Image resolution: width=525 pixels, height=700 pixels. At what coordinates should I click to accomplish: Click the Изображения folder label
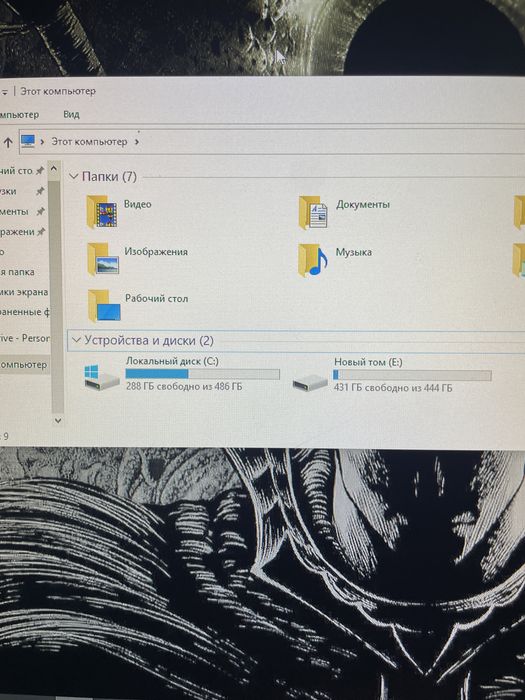click(x=156, y=251)
